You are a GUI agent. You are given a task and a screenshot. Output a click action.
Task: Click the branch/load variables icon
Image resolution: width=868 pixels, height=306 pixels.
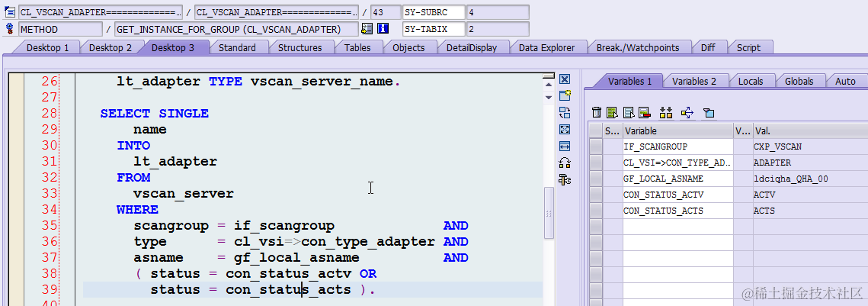687,112
